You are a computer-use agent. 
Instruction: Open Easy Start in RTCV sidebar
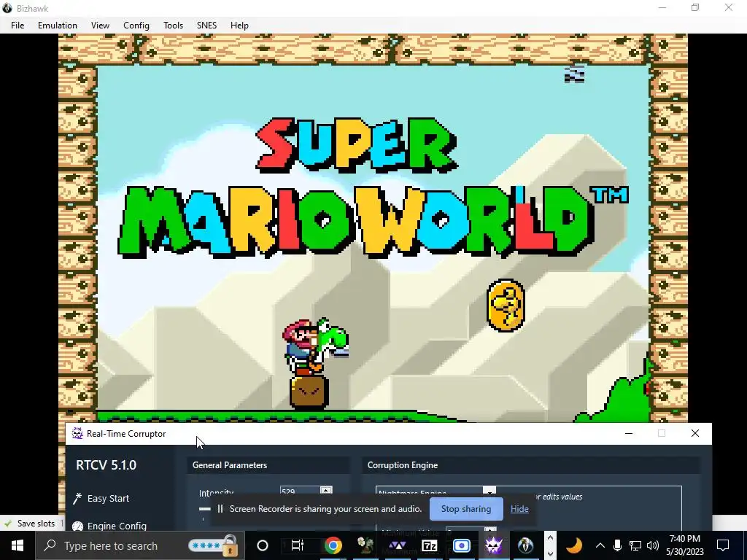click(108, 498)
